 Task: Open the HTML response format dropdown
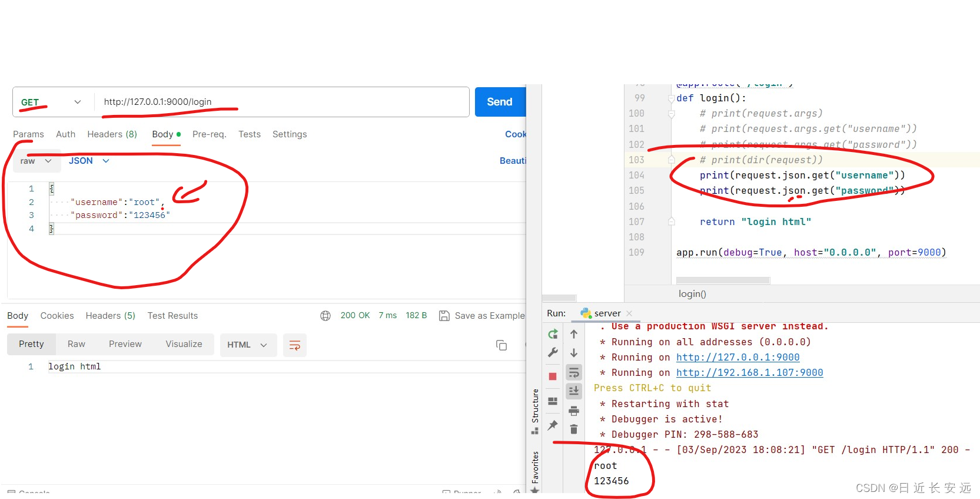coord(247,345)
